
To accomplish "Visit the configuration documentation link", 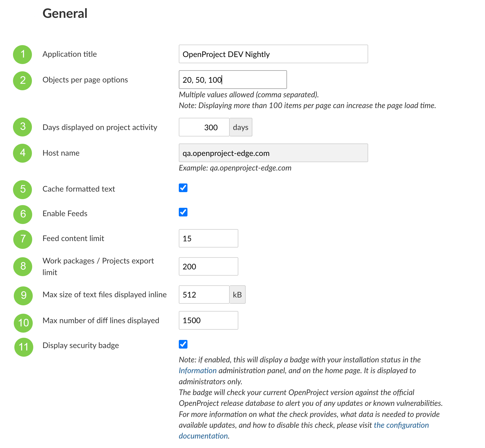I will (x=401, y=425).
